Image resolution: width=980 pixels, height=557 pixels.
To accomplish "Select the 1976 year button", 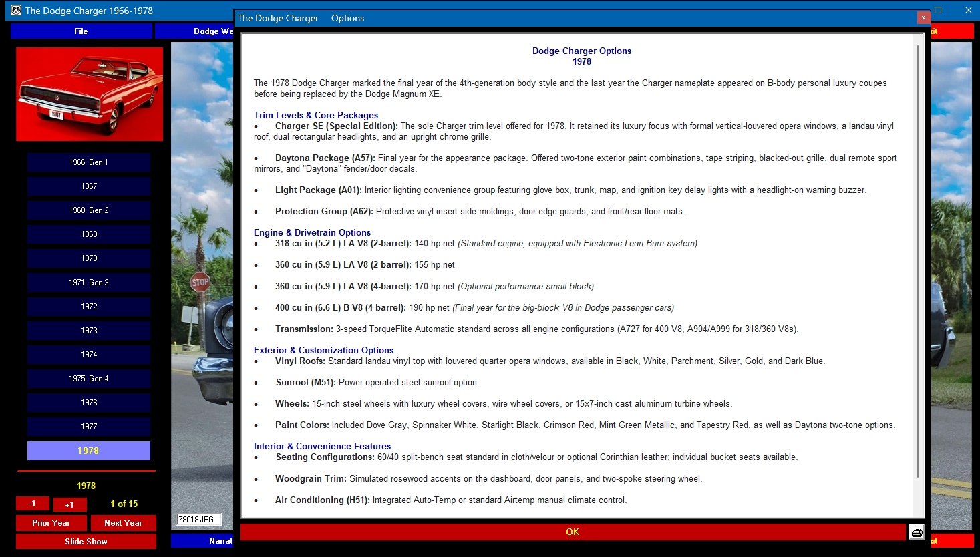I will [89, 403].
